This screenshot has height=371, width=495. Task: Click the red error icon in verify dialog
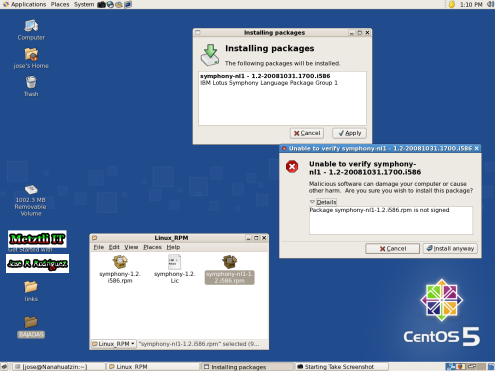[292, 166]
